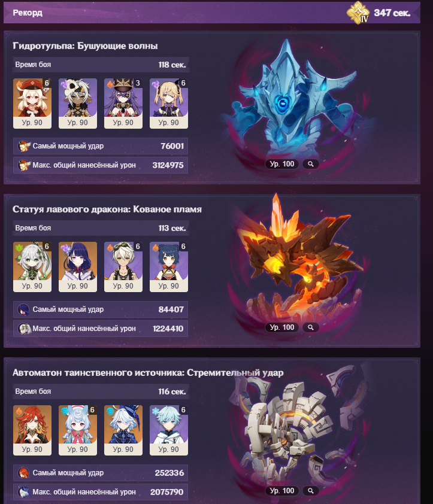Viewport: 433px width, 504px height.
Task: Click the Рекорд header bar
Action: tap(211, 13)
